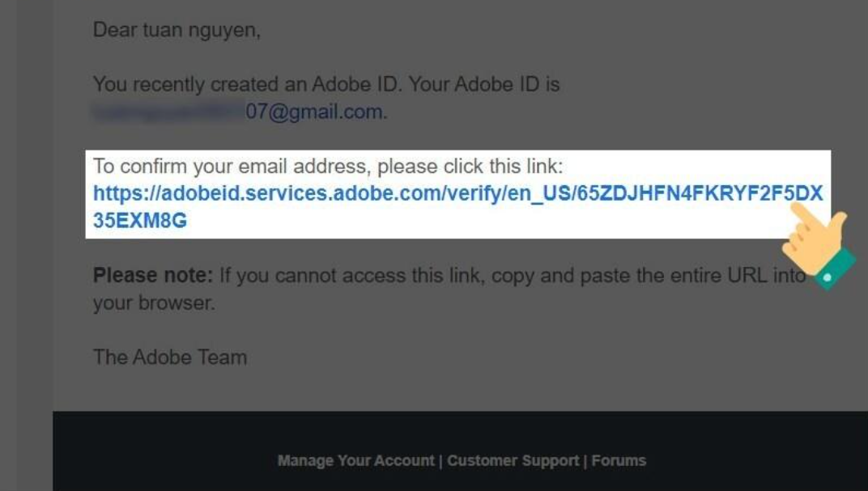Click the bold Please note label
868x491 pixels.
pos(153,275)
